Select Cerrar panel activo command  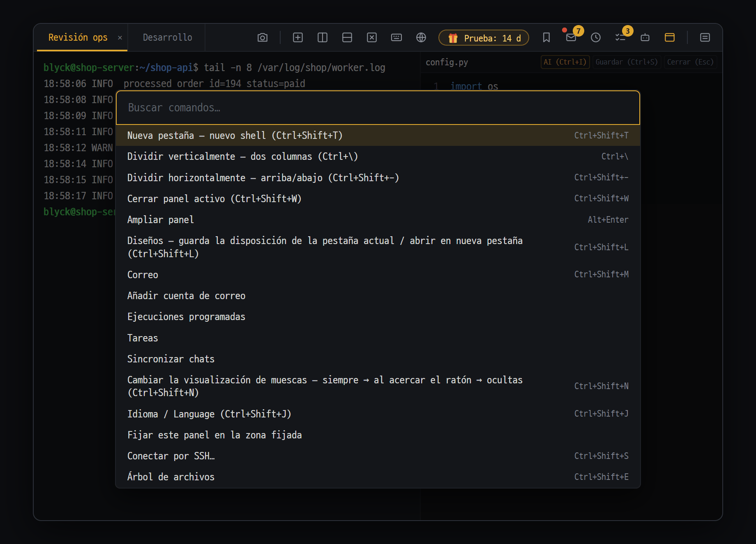378,198
